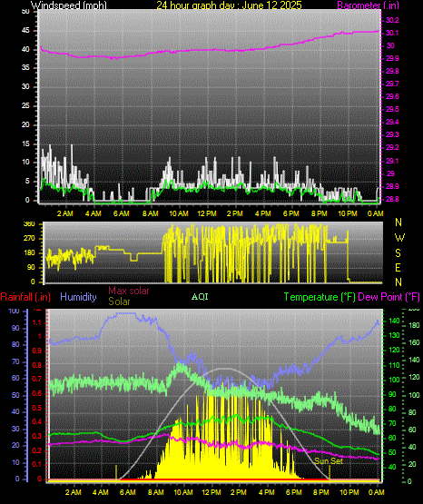Click the 110 temperature axis value

tap(394, 365)
